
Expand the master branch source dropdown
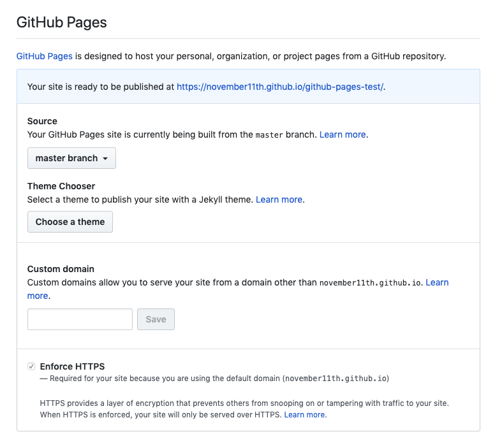pyautogui.click(x=71, y=158)
